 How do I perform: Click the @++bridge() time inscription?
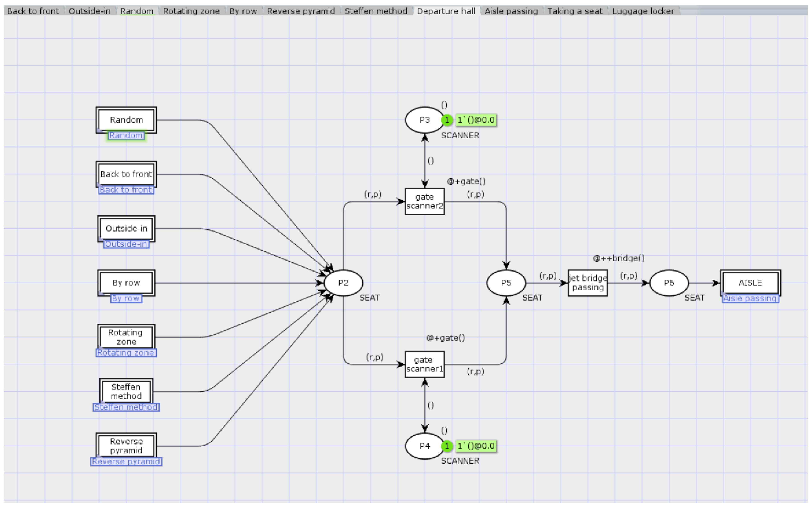pos(618,258)
